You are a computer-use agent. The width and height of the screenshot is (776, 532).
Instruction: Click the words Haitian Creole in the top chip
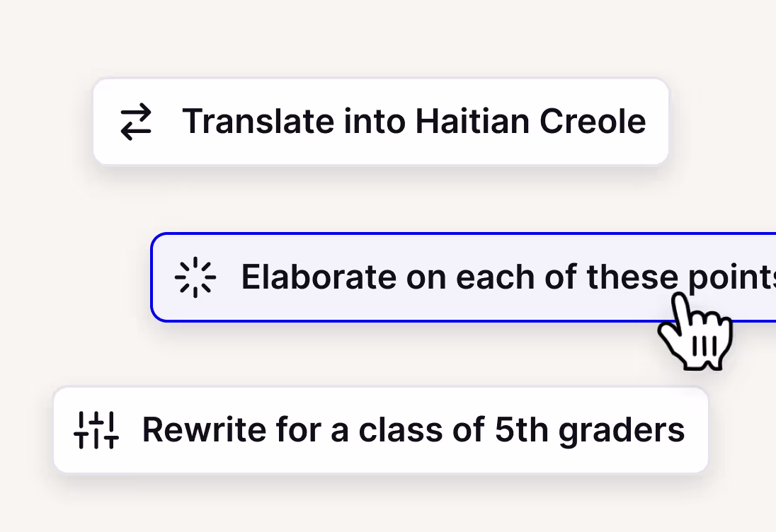530,122
